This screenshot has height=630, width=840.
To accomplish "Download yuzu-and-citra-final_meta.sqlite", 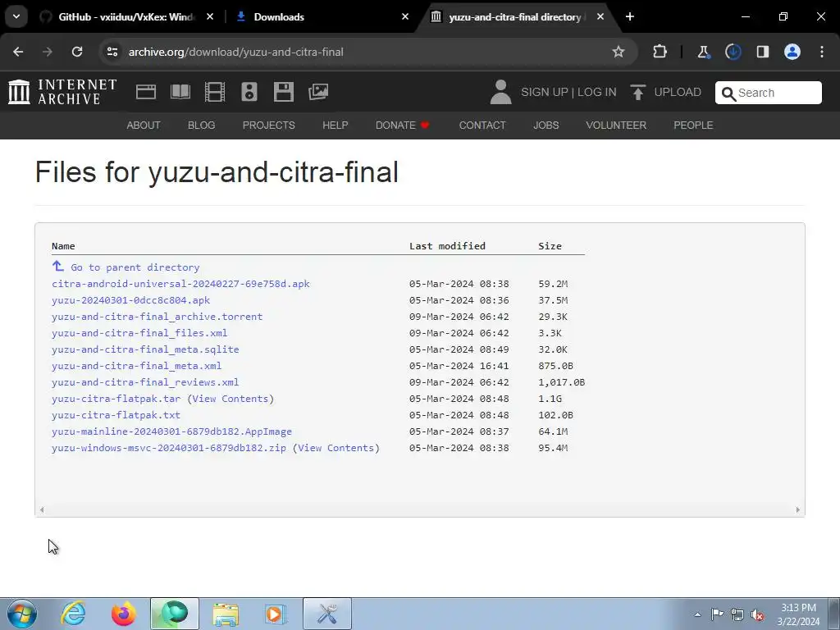I will [x=145, y=349].
